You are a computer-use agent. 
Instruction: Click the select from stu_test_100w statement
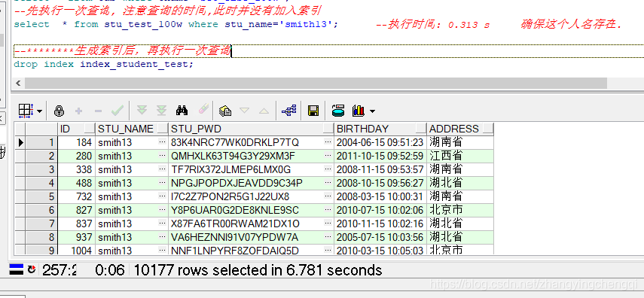pos(175,25)
